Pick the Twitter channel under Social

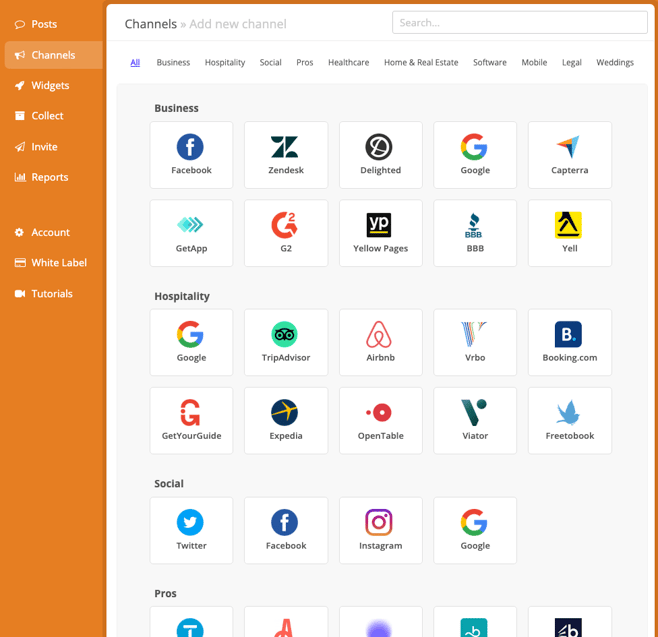point(191,530)
